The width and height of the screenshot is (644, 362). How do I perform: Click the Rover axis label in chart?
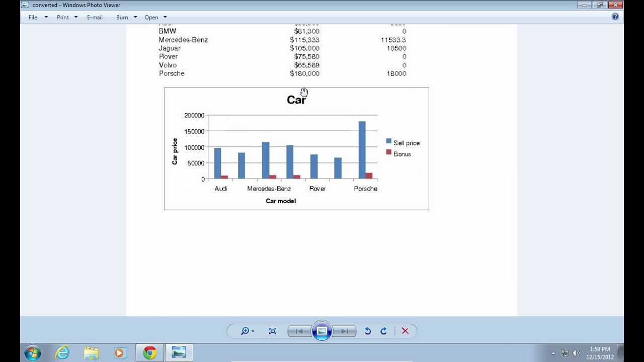coord(317,189)
